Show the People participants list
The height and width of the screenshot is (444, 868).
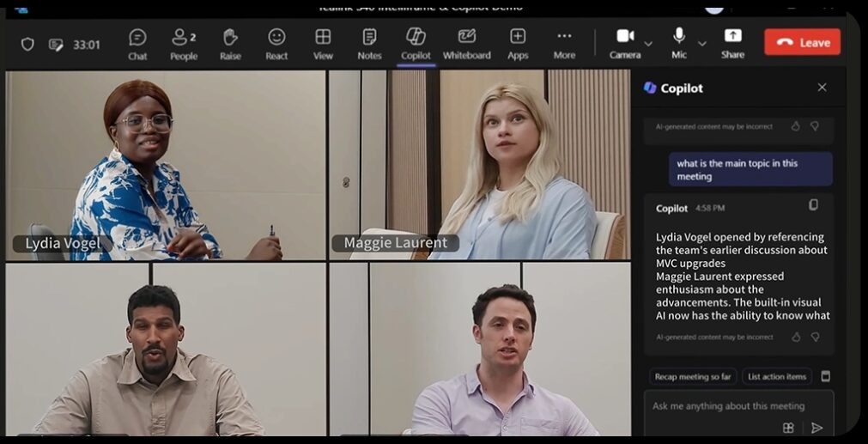click(183, 43)
